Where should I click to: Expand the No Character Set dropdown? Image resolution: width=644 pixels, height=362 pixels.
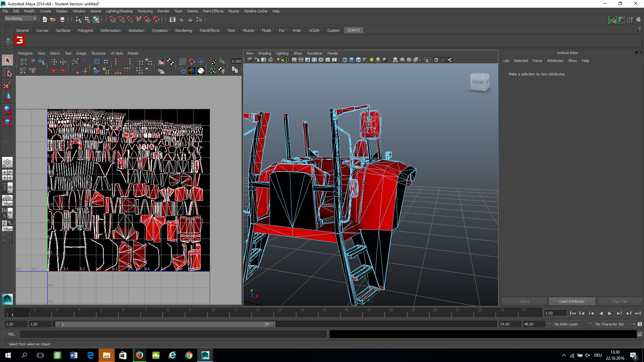tap(590, 324)
